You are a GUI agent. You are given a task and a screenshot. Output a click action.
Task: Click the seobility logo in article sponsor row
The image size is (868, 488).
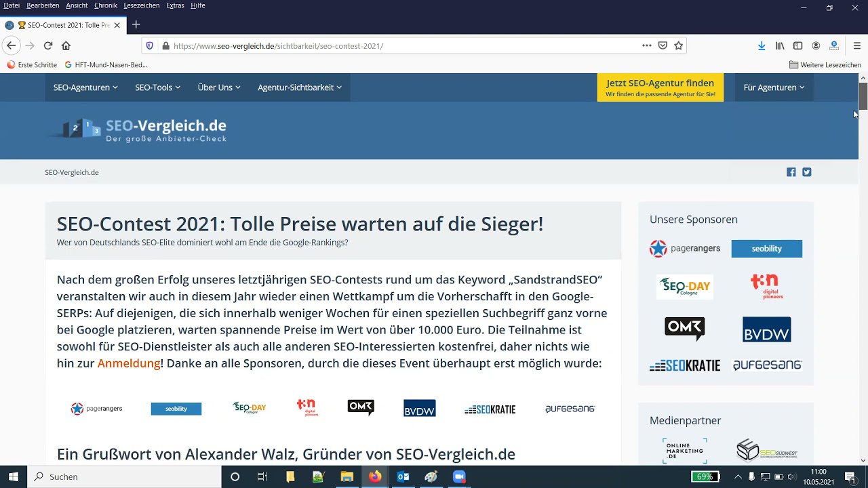click(176, 409)
